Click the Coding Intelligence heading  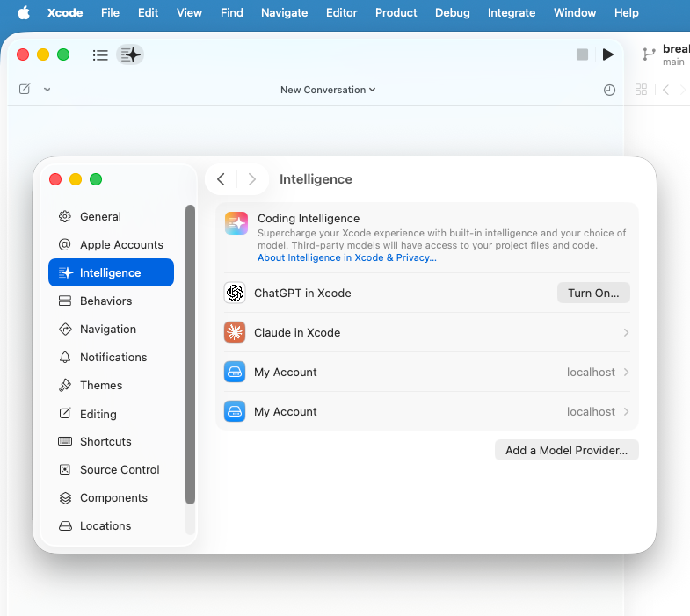(309, 218)
